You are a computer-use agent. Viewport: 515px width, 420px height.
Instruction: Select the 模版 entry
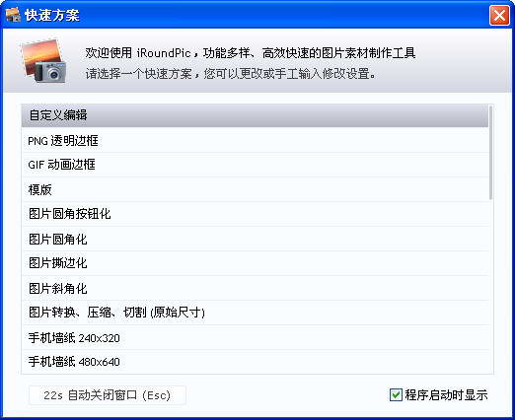pyautogui.click(x=255, y=189)
